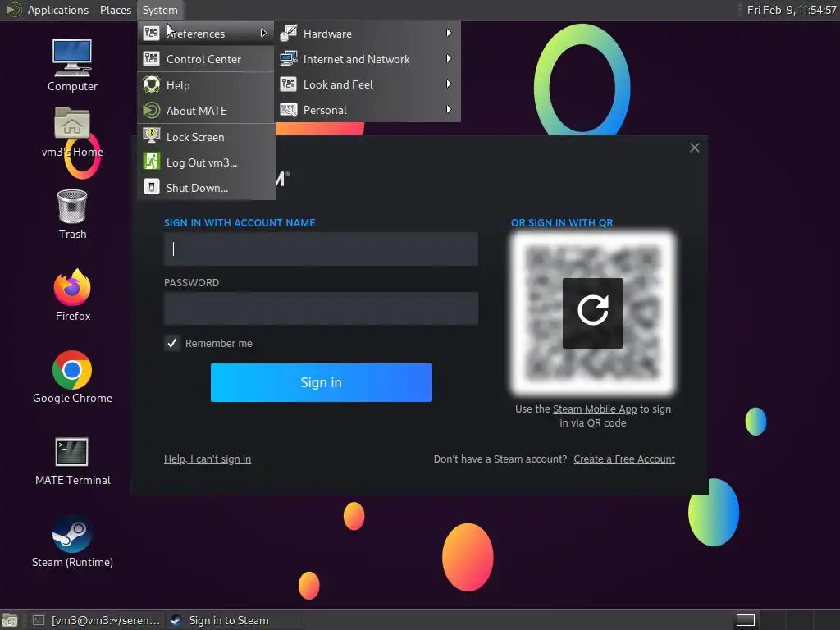Image resolution: width=840 pixels, height=630 pixels.
Task: Open the Places menu
Action: 115,10
